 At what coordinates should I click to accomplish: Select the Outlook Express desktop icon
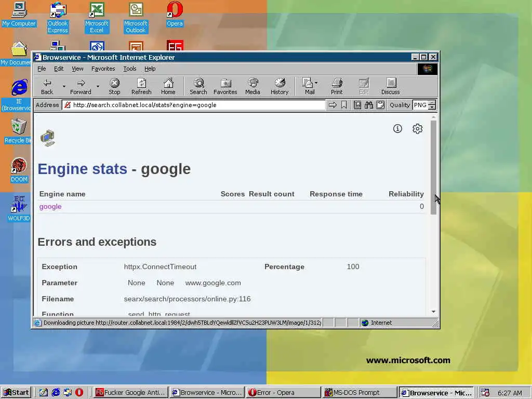pyautogui.click(x=58, y=18)
